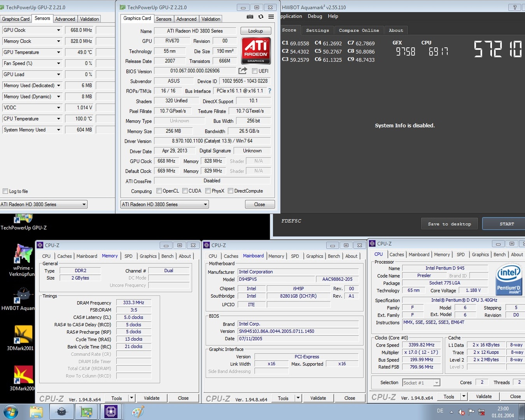Click the GPU-Z Close button

click(259, 204)
